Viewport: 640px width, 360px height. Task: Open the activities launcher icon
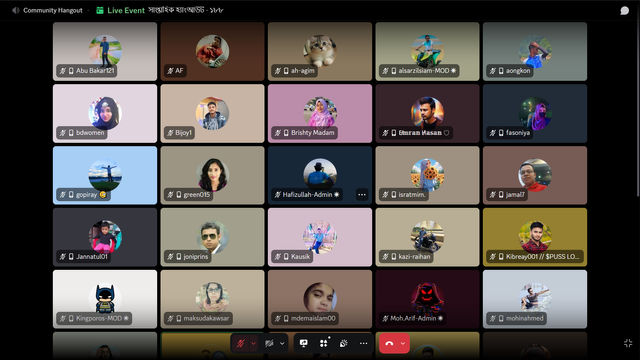click(x=324, y=344)
